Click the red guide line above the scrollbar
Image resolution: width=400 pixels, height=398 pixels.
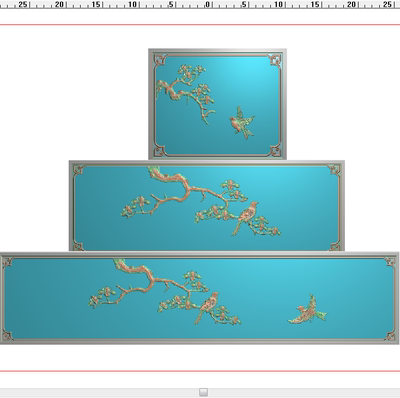pos(200,371)
